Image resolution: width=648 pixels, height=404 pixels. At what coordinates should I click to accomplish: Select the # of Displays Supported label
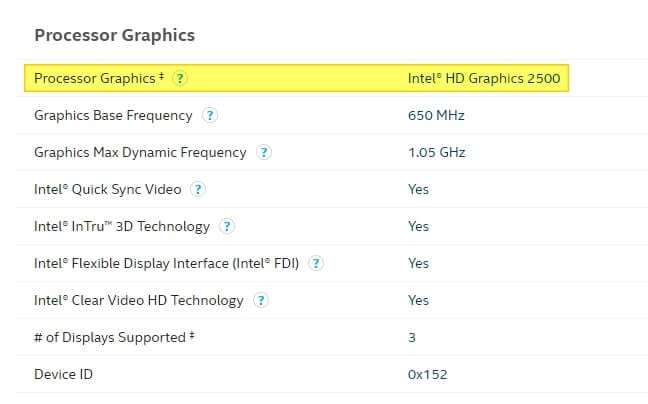[x=114, y=337]
